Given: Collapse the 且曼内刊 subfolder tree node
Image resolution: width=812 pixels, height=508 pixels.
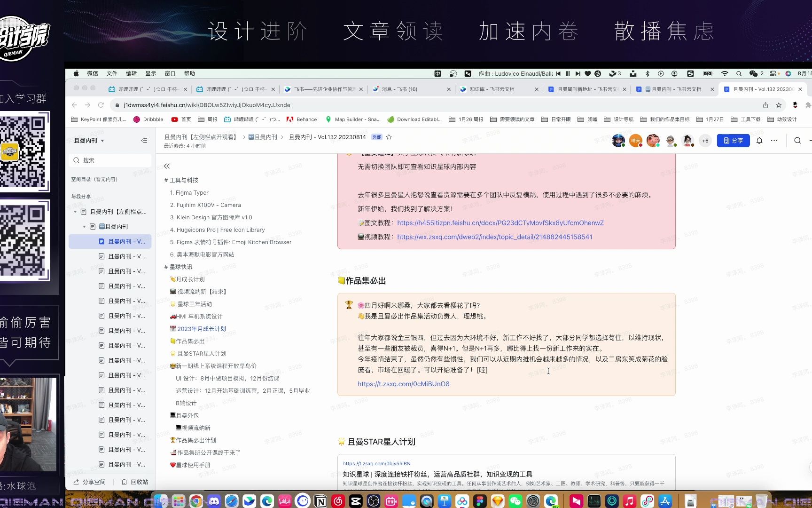Looking at the screenshot, I should click(x=84, y=227).
